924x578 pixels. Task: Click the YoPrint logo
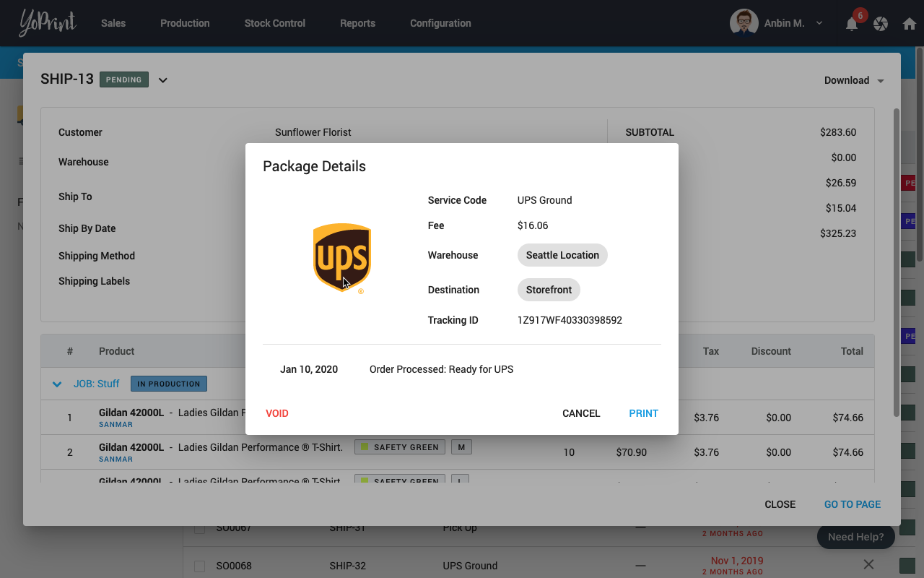tap(47, 23)
